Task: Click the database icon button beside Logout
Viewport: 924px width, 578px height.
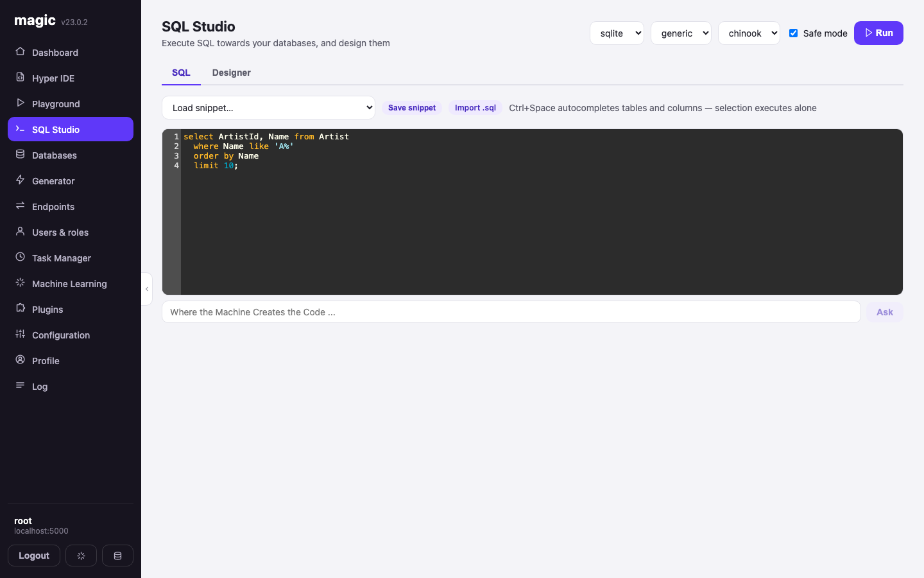Action: coord(117,556)
